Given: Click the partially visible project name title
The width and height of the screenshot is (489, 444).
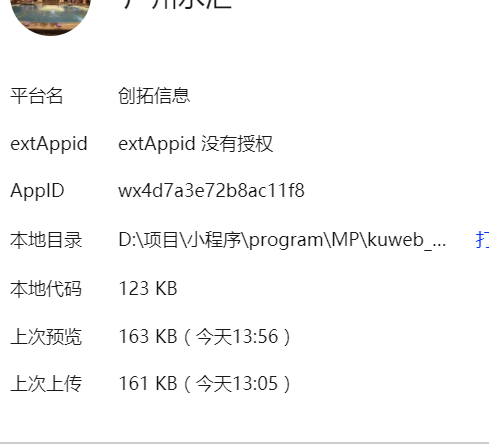Looking at the screenshot, I should click(177, 4).
